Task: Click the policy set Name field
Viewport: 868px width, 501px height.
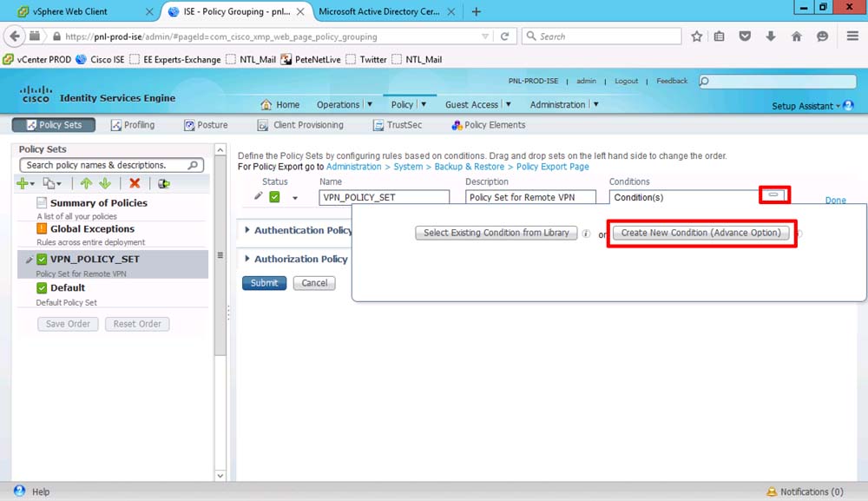Action: [384, 197]
